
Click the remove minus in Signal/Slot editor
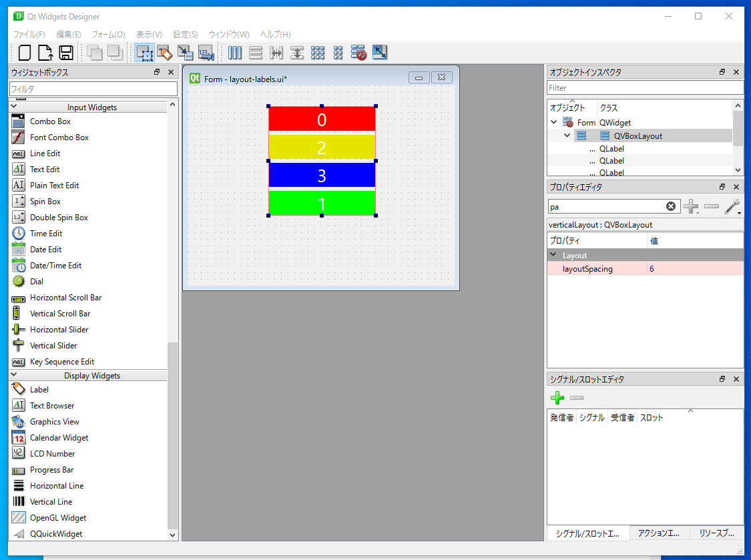point(577,398)
